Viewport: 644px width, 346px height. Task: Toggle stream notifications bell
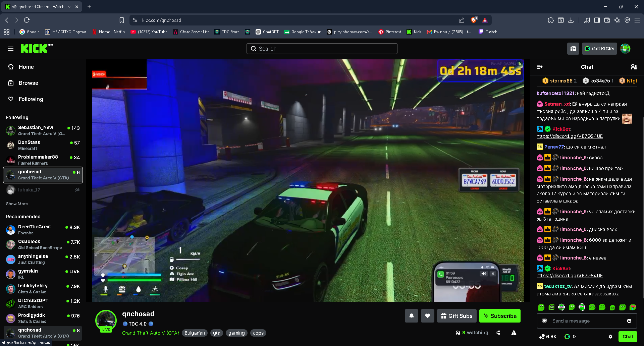tap(412, 316)
